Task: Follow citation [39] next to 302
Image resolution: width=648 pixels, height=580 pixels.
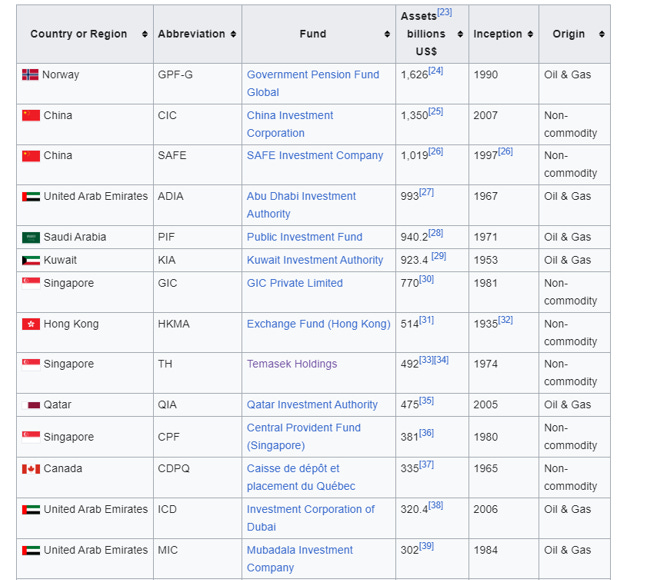Action: click(x=426, y=546)
